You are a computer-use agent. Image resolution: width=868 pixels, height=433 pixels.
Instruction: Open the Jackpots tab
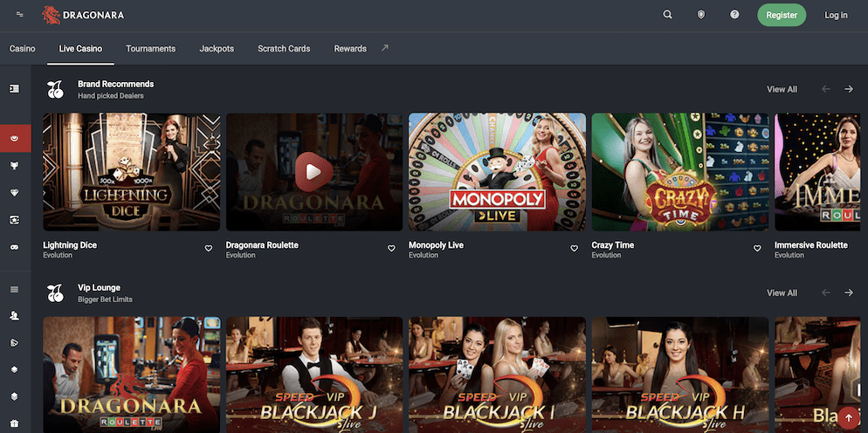click(x=217, y=49)
